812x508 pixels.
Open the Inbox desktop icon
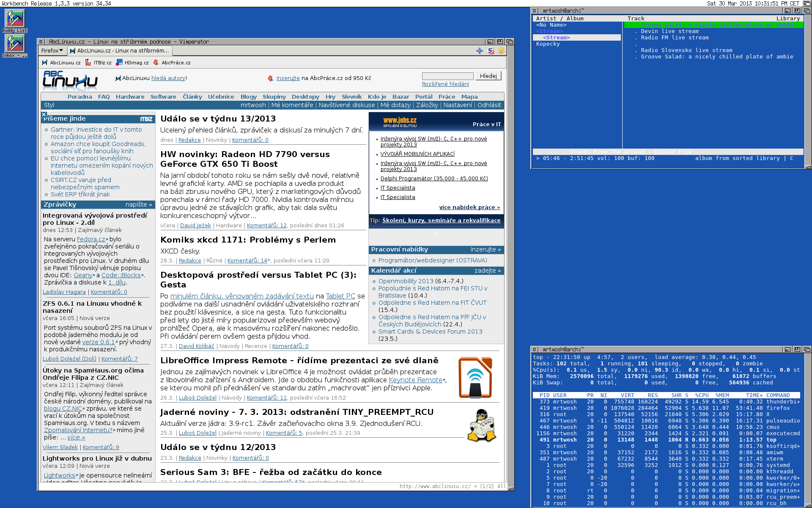[15, 46]
